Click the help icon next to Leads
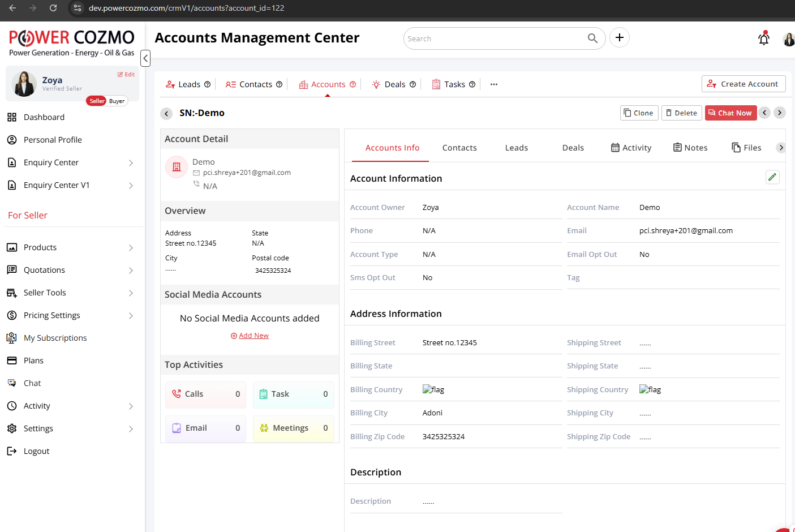This screenshot has height=532, width=795. click(207, 84)
